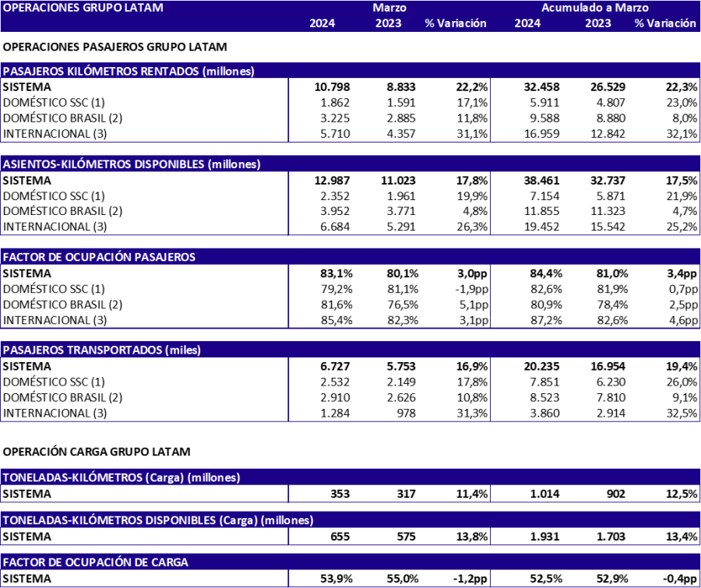
Task: Click accumulated Internacional value 87,2%
Action: tap(546, 320)
